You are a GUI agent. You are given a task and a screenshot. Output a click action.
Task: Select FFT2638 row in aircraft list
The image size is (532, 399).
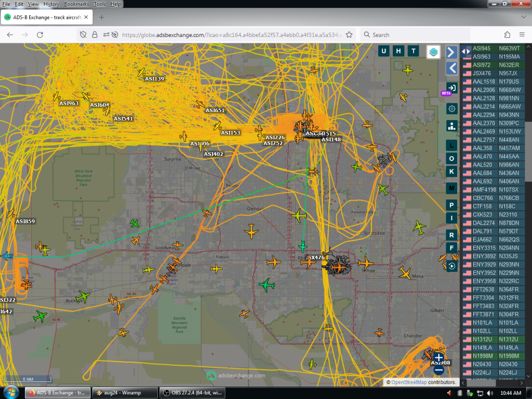494,289
